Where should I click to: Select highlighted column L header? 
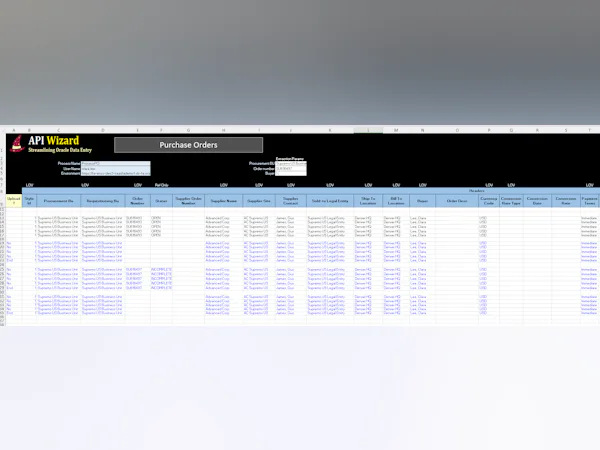point(368,130)
